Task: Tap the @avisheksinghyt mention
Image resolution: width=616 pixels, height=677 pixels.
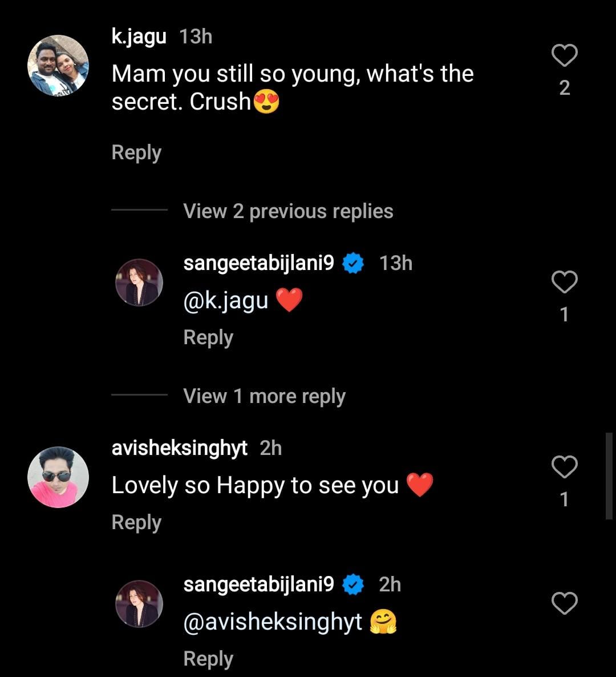Action: tap(273, 622)
